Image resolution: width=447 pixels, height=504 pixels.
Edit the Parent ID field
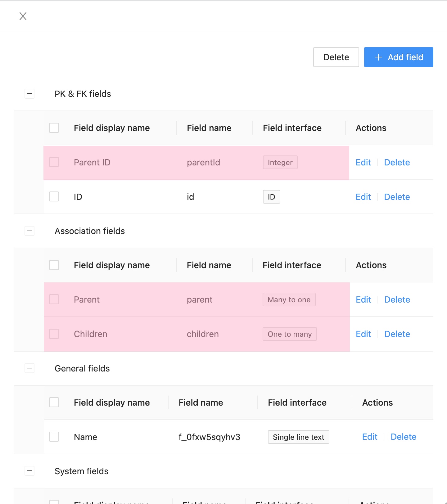point(363,162)
